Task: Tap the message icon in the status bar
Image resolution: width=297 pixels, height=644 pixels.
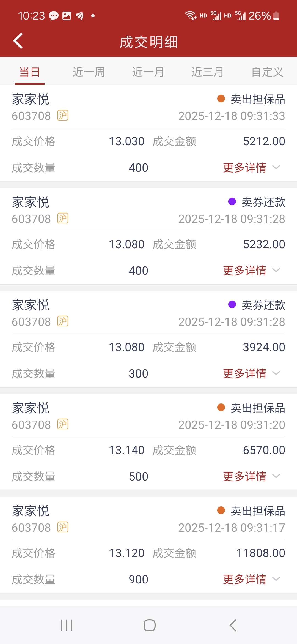Action: 54,16
